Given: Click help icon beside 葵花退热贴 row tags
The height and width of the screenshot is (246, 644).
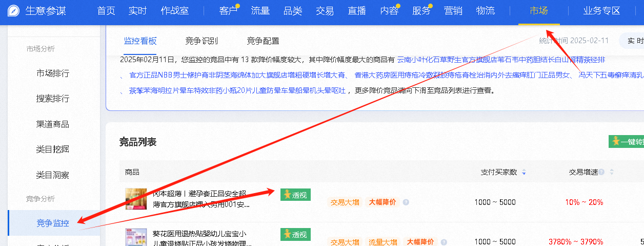Looking at the screenshot, I should click(x=444, y=242).
